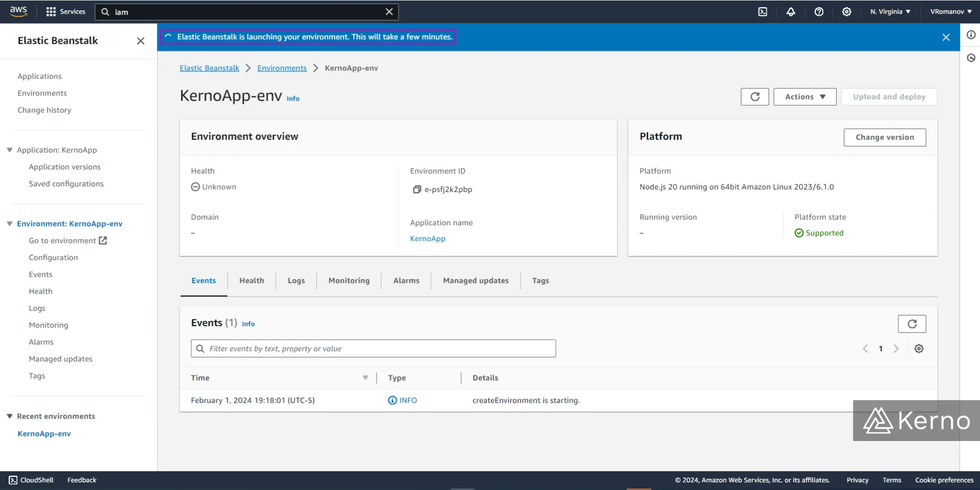
Task: Follow the Elastic Beanstalk breadcrumb link
Action: tap(209, 68)
